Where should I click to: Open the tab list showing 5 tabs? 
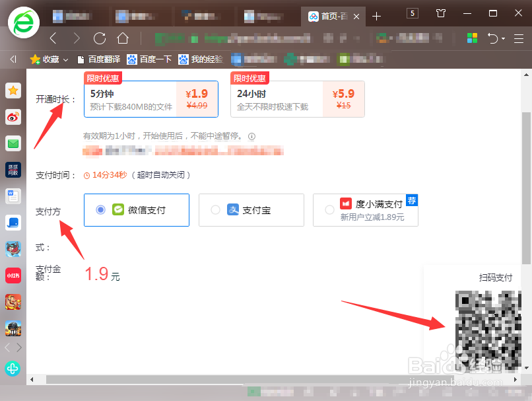[x=412, y=13]
